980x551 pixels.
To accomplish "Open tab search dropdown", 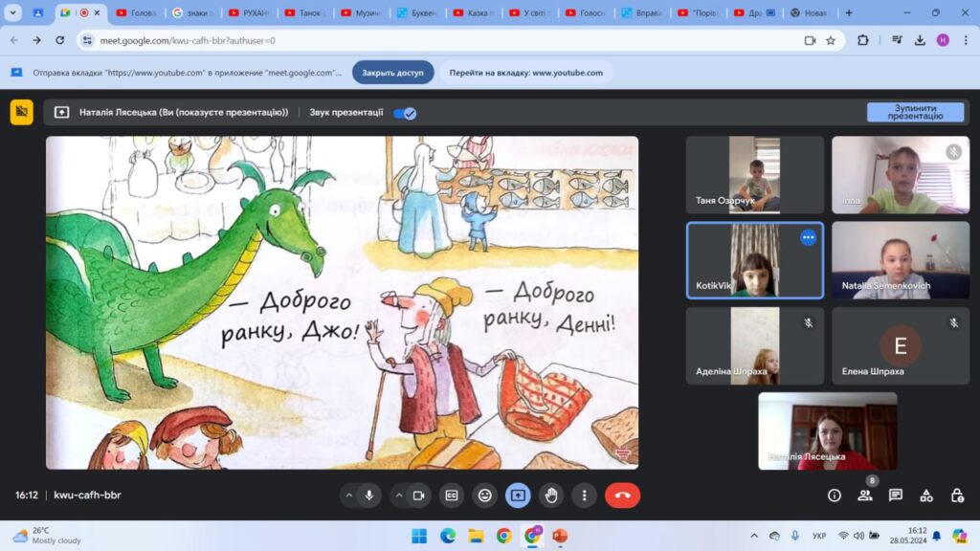I will coord(13,12).
